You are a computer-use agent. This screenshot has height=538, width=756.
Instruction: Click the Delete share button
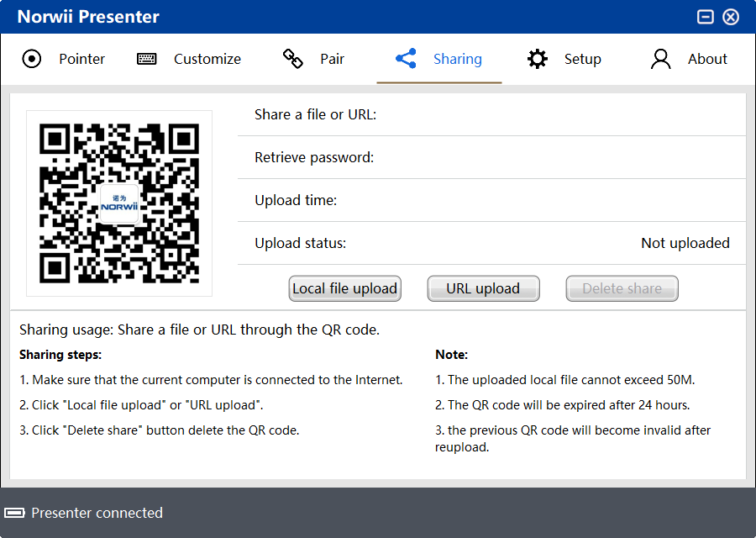click(622, 288)
